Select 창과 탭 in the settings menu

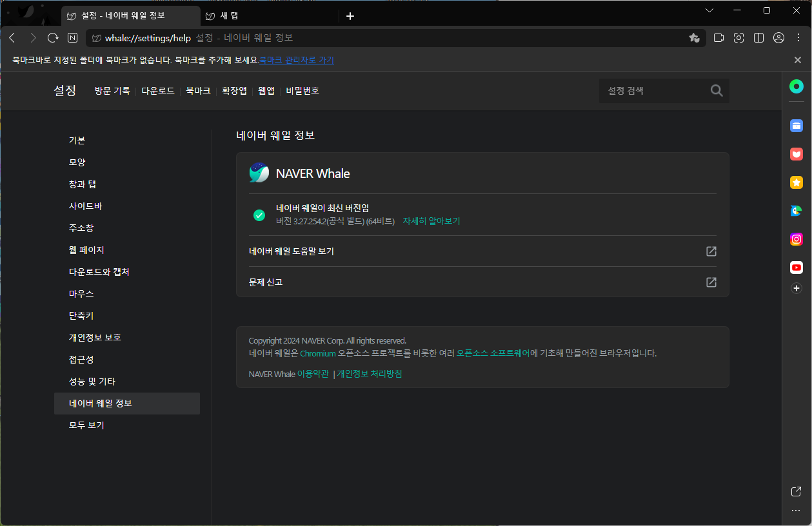coord(127,184)
